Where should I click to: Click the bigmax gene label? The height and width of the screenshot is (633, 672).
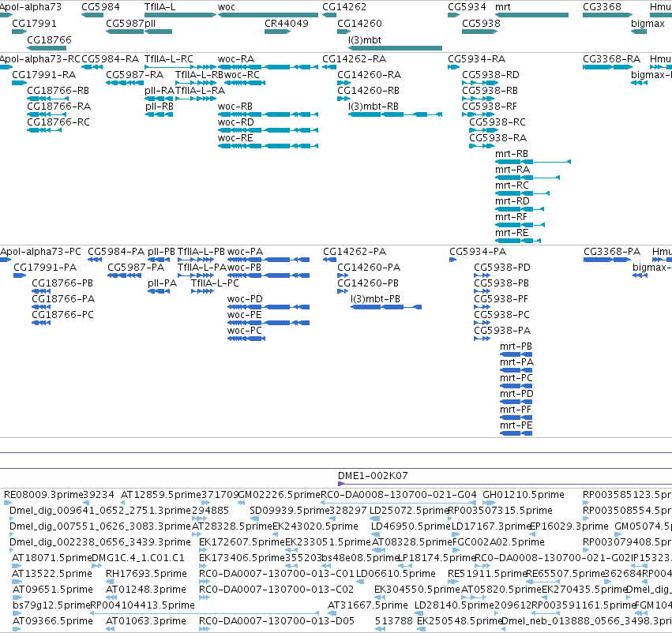(x=648, y=23)
